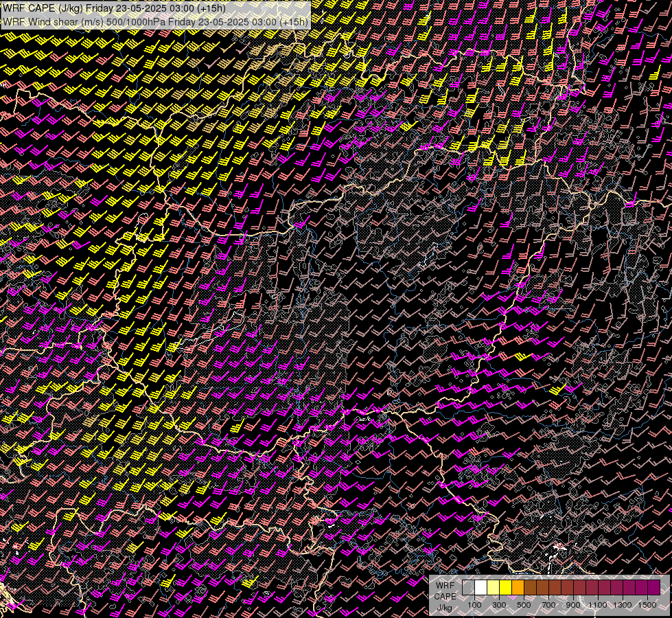Select the final purple CAPE legend swatch
This screenshot has height=618, width=672.
pos(654,587)
